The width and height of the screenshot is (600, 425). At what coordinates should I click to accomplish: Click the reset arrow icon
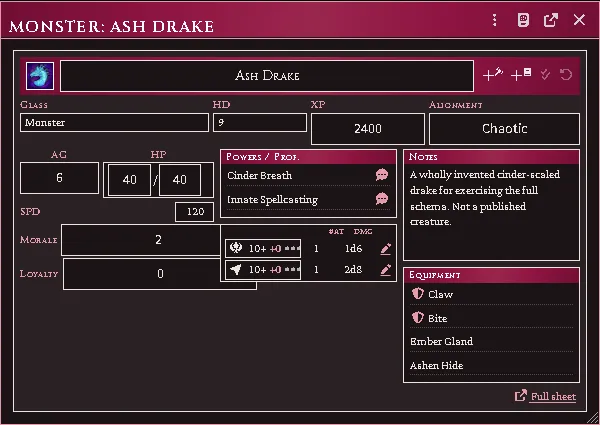[566, 74]
